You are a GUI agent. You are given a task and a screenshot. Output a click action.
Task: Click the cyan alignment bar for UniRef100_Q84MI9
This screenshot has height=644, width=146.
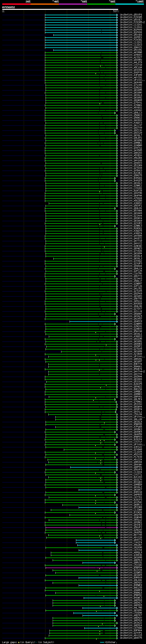tap(93, 321)
